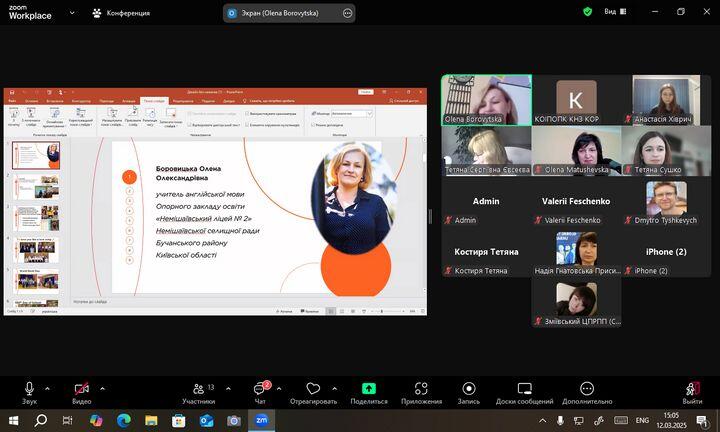Expand caret next to Чат
This screenshot has width=720, height=432.
pyautogui.click(x=279, y=389)
